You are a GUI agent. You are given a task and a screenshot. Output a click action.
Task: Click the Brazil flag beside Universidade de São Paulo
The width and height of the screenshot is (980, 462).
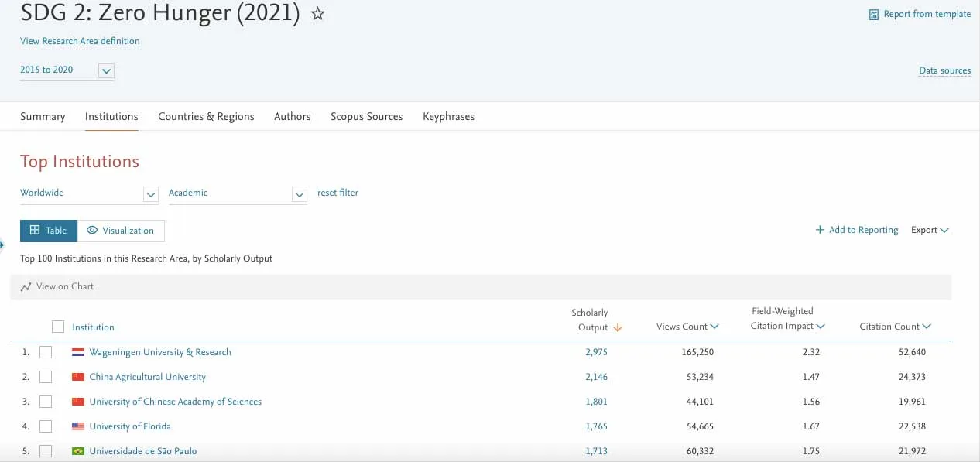click(x=78, y=451)
